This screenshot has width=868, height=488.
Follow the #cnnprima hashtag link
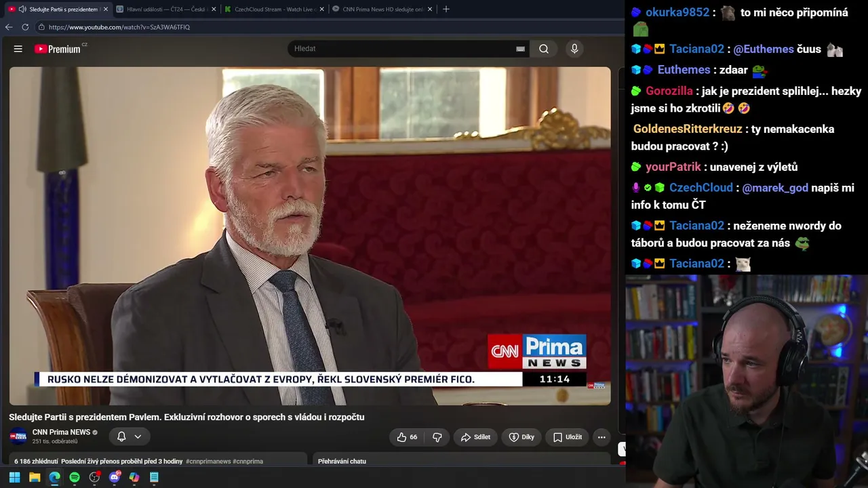tap(248, 462)
